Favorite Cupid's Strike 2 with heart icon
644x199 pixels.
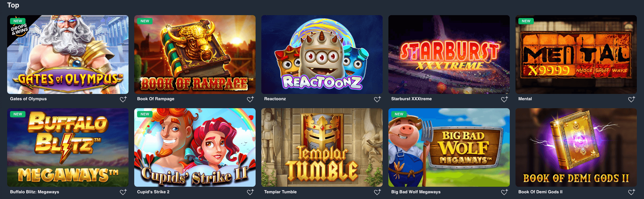(250, 192)
